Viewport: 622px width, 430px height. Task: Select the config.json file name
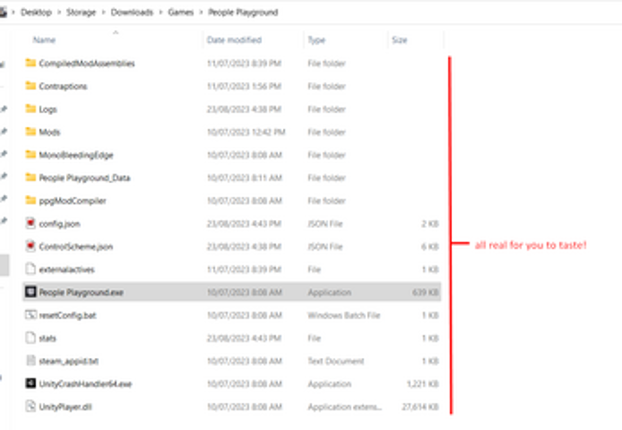60,224
